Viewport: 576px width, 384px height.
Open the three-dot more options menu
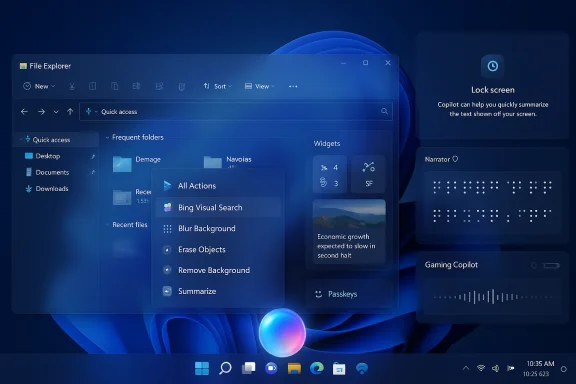[x=293, y=86]
